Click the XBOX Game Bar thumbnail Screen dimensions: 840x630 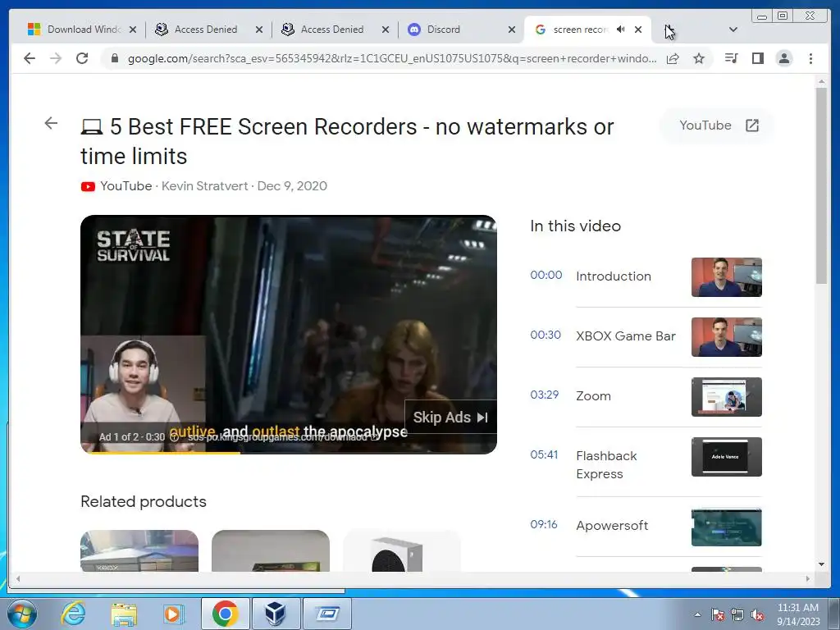[727, 337]
